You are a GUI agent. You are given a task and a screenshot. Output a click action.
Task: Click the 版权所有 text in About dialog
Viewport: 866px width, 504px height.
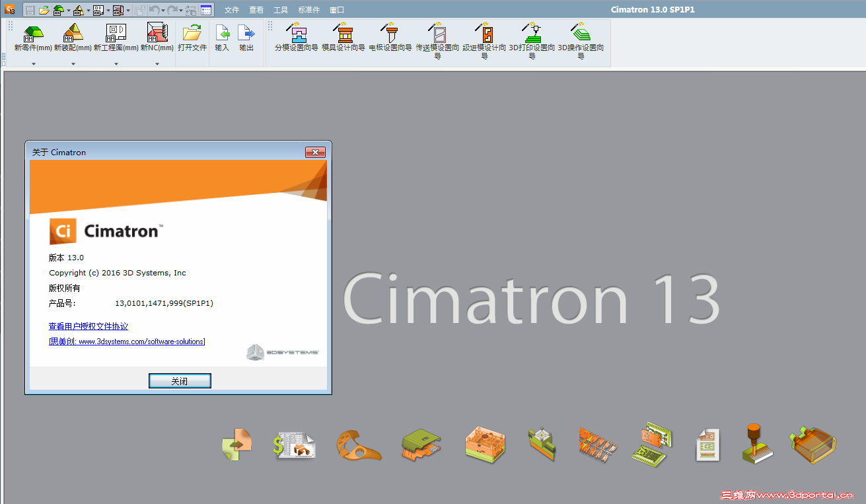65,288
